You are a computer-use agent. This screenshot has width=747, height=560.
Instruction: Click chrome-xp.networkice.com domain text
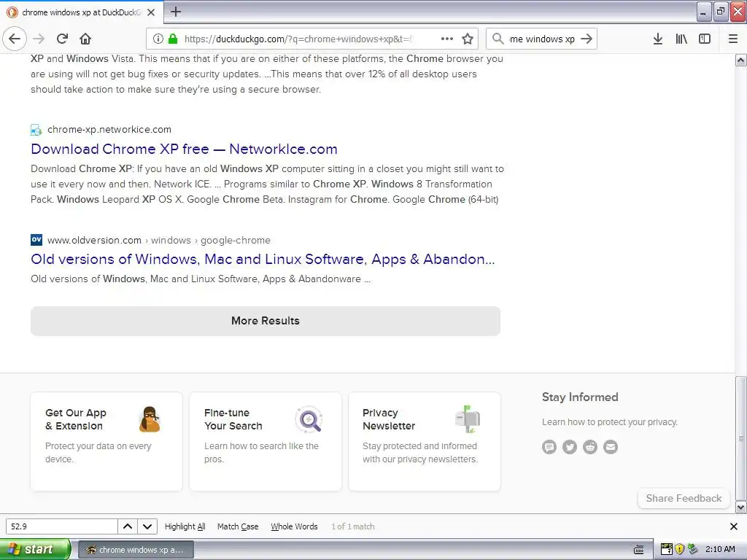(x=109, y=130)
